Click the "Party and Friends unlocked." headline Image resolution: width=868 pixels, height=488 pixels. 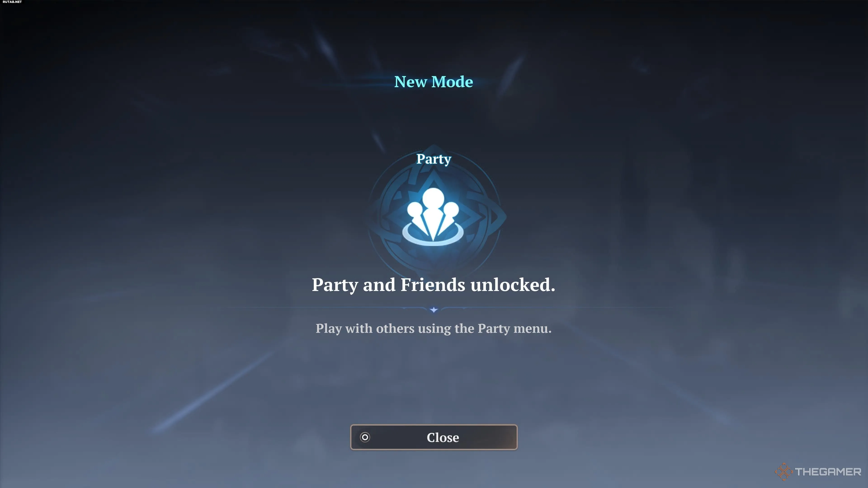pyautogui.click(x=433, y=285)
